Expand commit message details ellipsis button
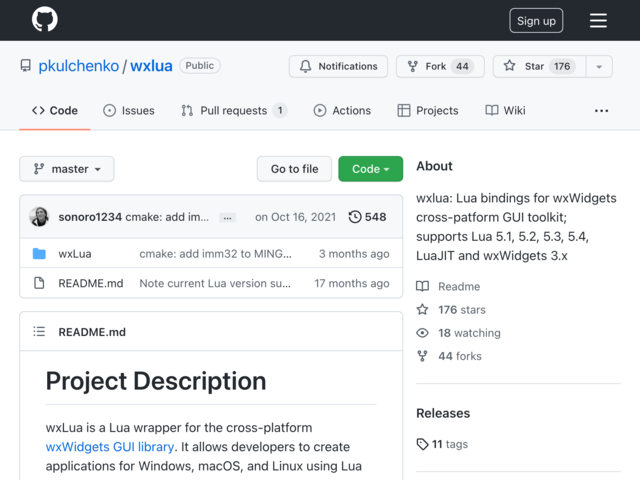The width and height of the screenshot is (640, 480). point(227,218)
